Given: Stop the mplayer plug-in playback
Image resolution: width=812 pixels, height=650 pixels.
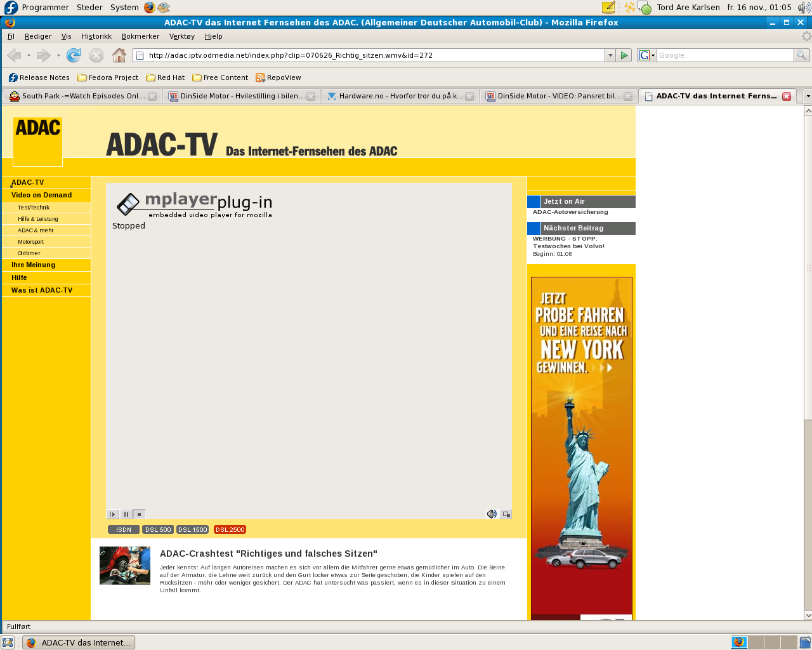Looking at the screenshot, I should point(140,514).
